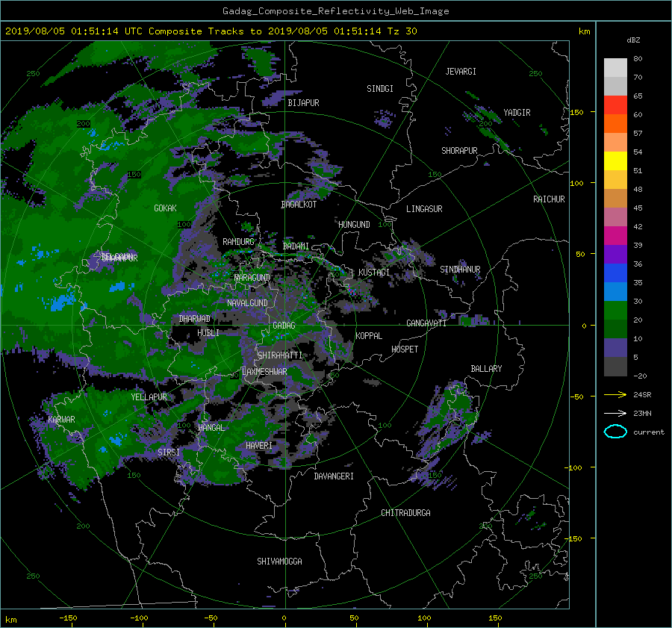Click the yellow 24SR arrow legend icon
This screenshot has width=672, height=628.
tap(615, 394)
